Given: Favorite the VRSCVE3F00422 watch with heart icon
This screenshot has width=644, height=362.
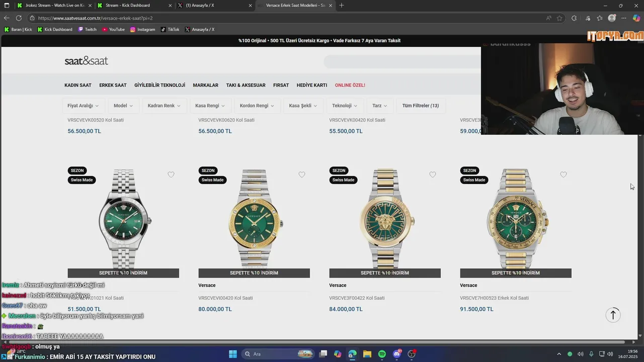Looking at the screenshot, I should (433, 174).
